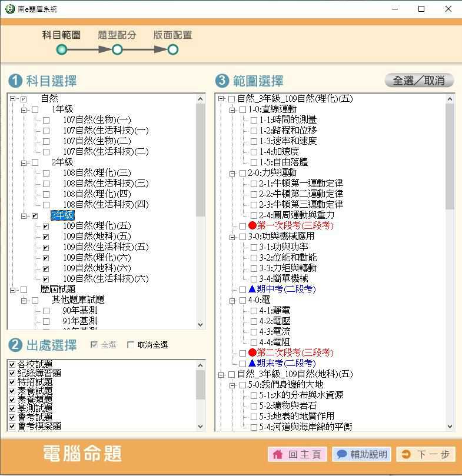Viewport: 462px width, 476px height.
Task: Click the blue triangle icon beside 期末考(二段考)
Action: 252,363
